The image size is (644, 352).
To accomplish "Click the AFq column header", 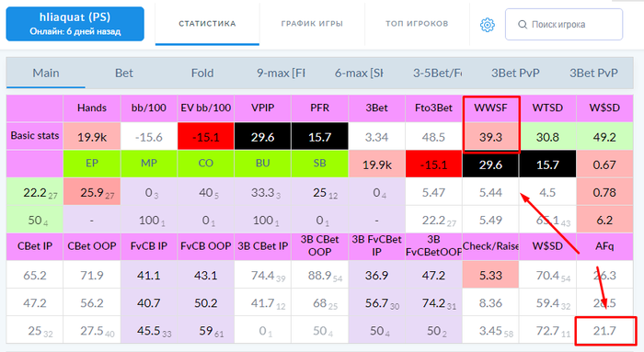I will (604, 246).
